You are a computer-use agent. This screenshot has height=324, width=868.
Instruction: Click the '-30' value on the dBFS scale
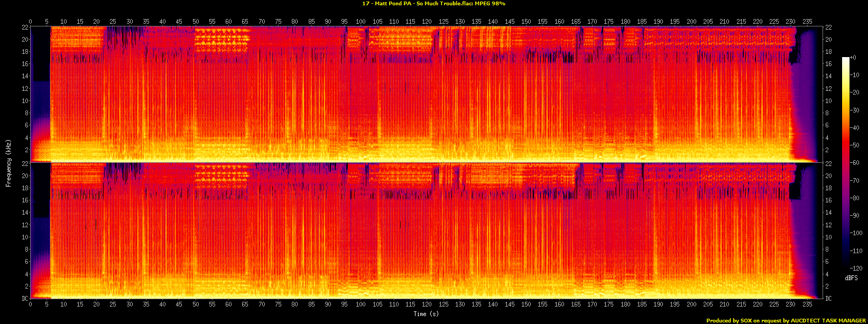pyautogui.click(x=854, y=110)
